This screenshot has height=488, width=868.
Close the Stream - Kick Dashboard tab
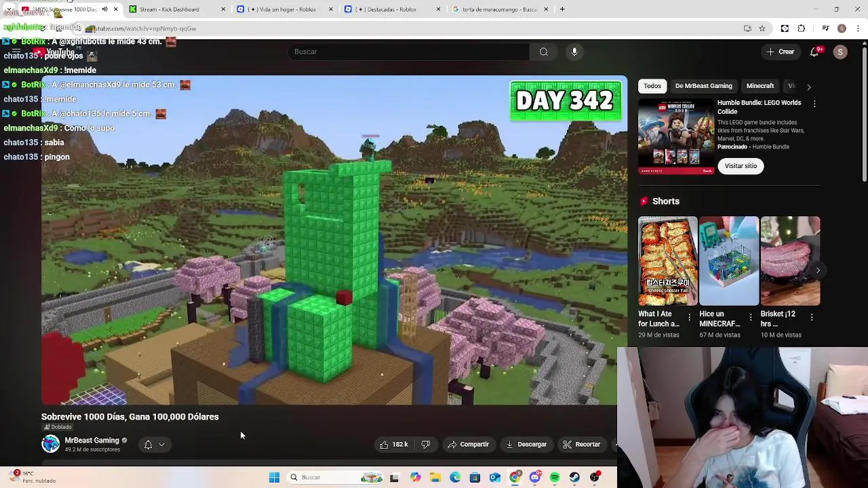click(x=223, y=9)
